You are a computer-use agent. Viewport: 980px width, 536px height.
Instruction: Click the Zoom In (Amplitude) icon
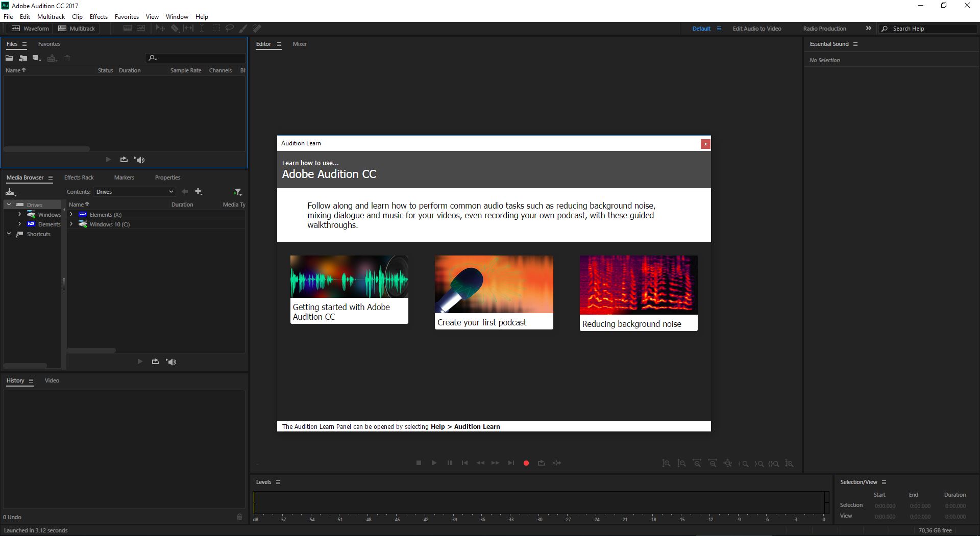point(666,464)
